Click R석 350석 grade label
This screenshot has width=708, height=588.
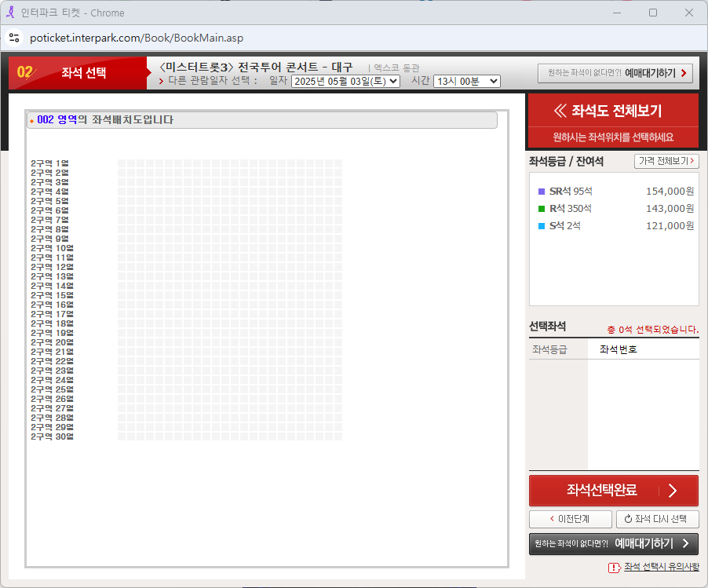571,208
